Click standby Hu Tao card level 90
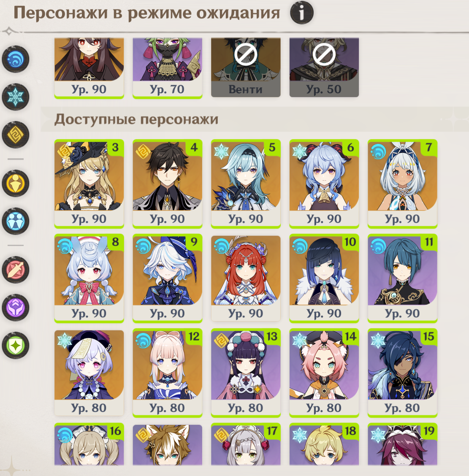Viewport: 469px width, 476px height. 89,68
